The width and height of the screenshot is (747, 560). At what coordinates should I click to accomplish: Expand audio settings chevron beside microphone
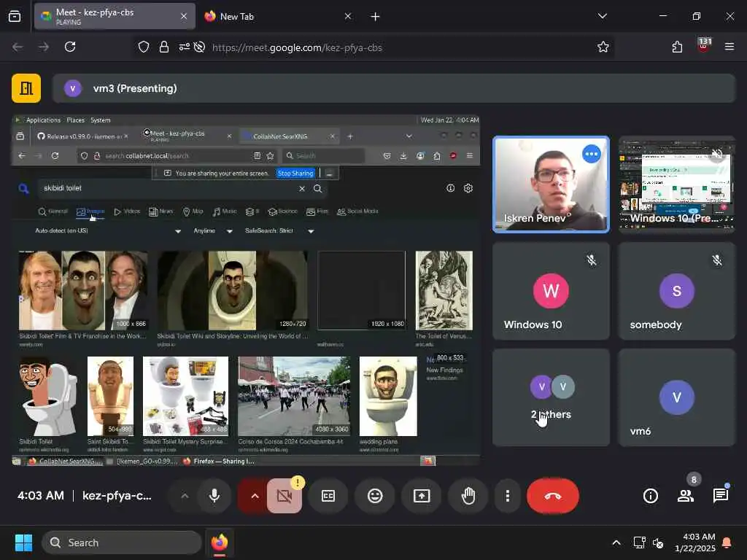[185, 496]
